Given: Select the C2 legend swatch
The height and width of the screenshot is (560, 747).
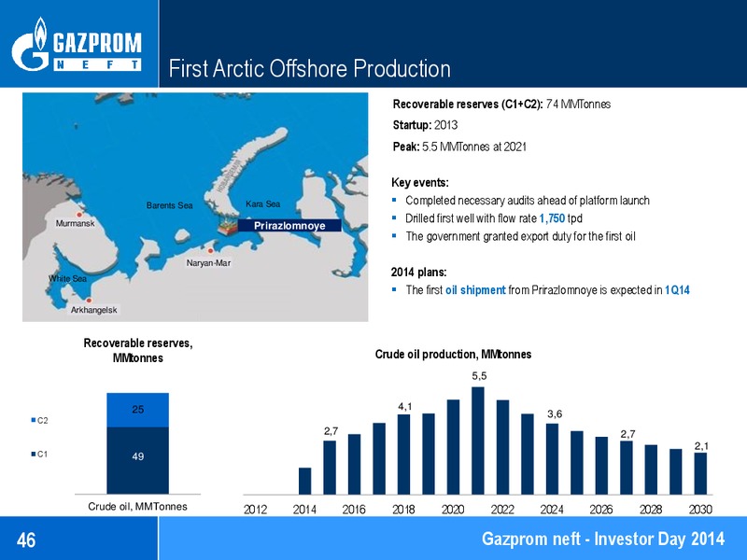Looking at the screenshot, I should pos(34,420).
